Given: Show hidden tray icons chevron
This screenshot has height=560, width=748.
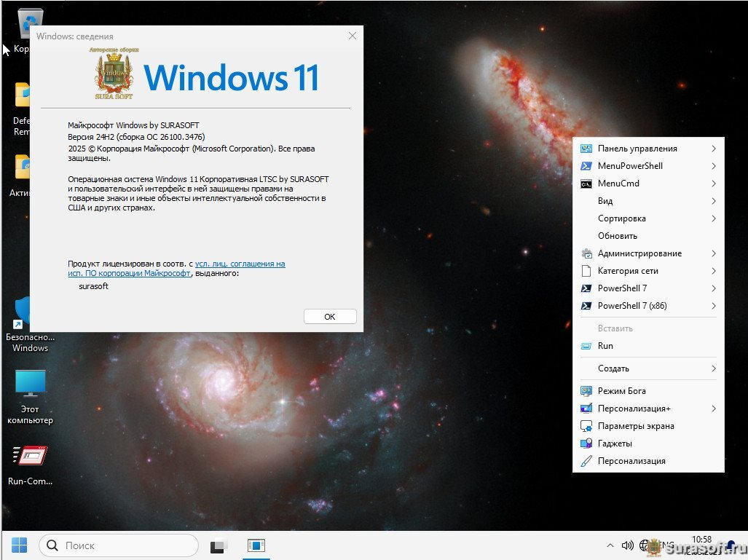Looking at the screenshot, I should click(x=610, y=545).
